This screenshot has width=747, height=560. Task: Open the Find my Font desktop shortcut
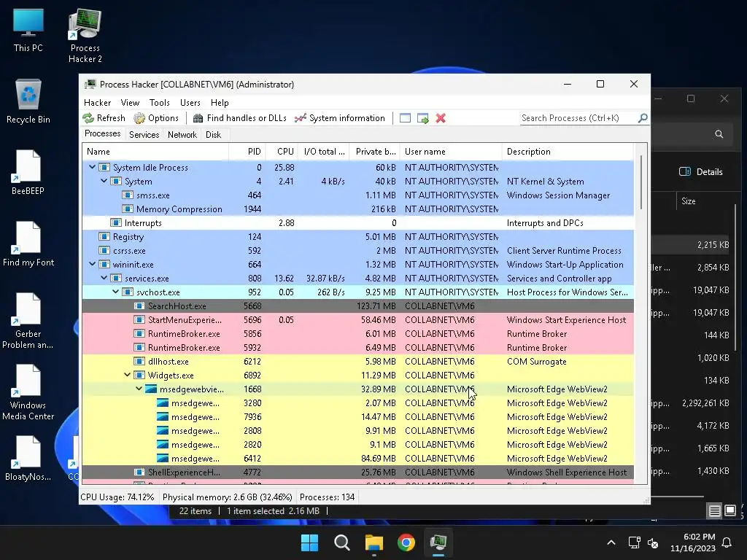pos(28,244)
